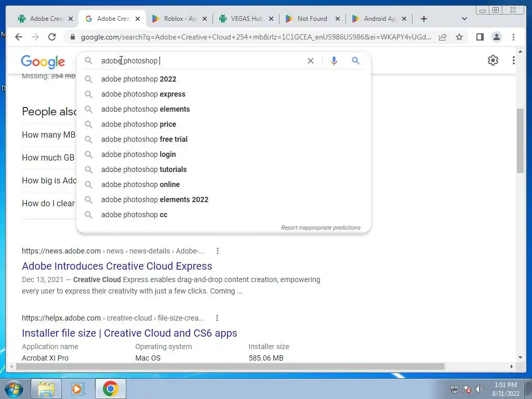The width and height of the screenshot is (532, 399).
Task: Choose suggestion adobe photoshop login
Action: 223,154
